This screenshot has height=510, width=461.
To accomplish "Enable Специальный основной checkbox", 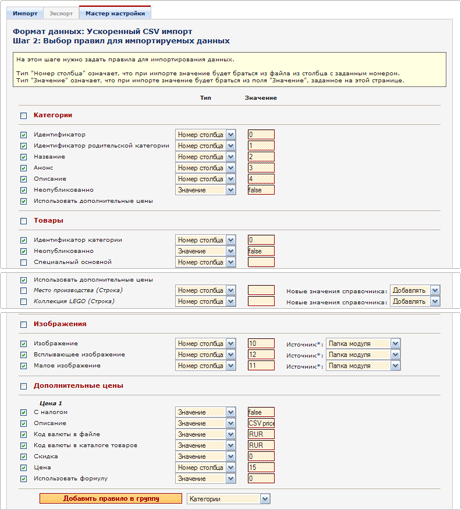I will (x=23, y=262).
